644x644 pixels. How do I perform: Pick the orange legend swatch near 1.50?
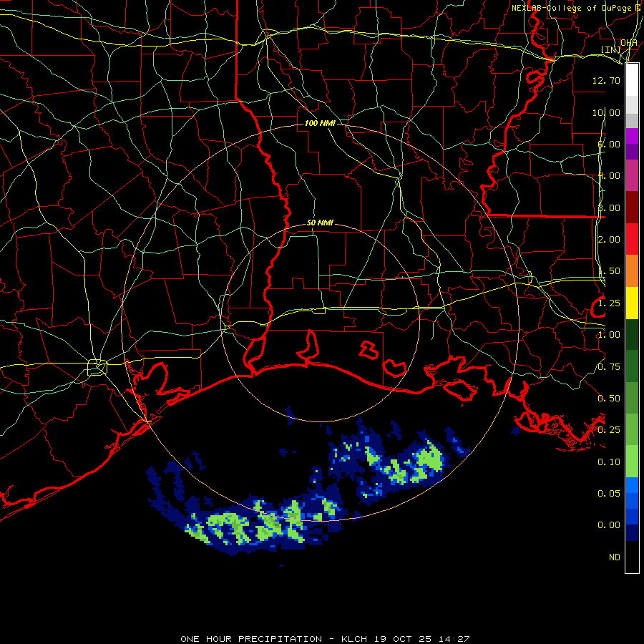(x=632, y=271)
